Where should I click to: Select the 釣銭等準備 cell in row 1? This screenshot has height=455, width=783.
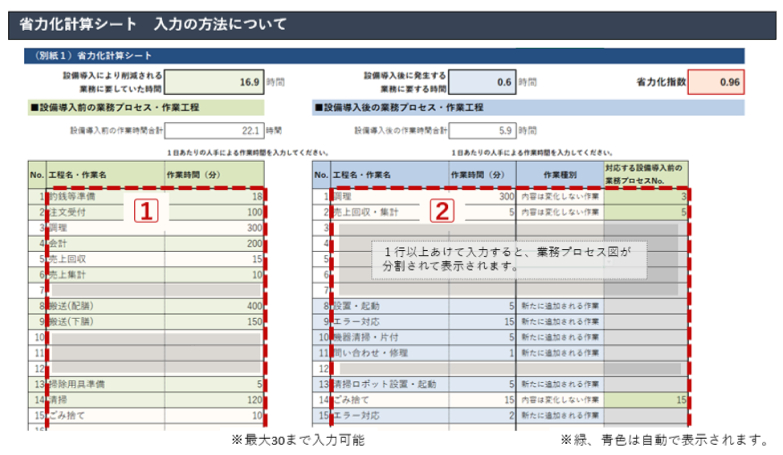pyautogui.click(x=106, y=197)
